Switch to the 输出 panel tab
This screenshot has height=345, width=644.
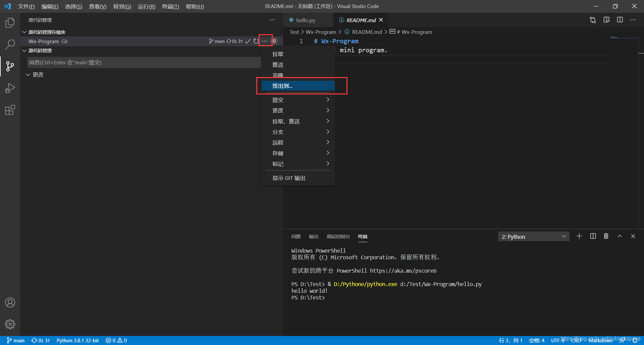click(313, 236)
